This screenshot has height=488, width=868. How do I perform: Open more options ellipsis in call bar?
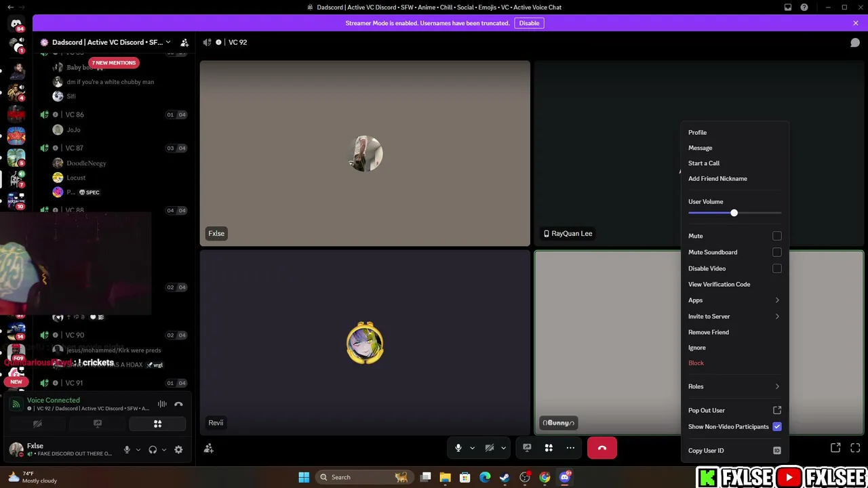pos(570,448)
